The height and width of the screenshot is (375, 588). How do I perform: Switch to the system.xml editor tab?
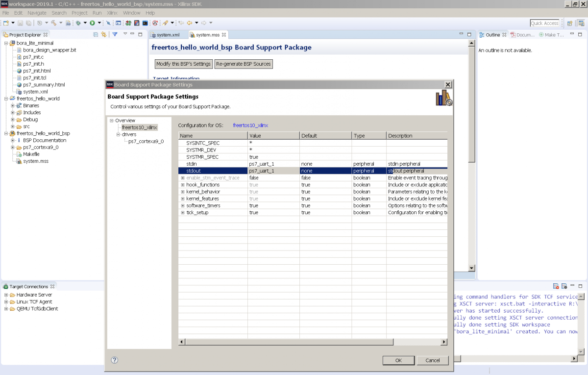click(x=168, y=35)
